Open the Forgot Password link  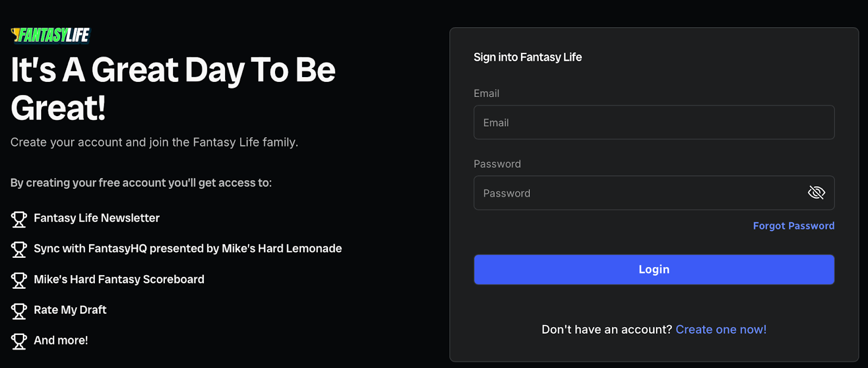793,226
